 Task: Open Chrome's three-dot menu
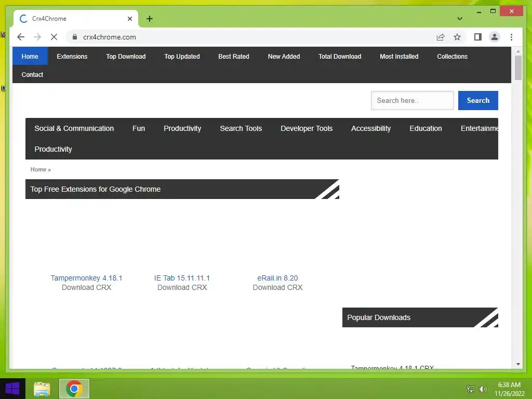tap(511, 37)
